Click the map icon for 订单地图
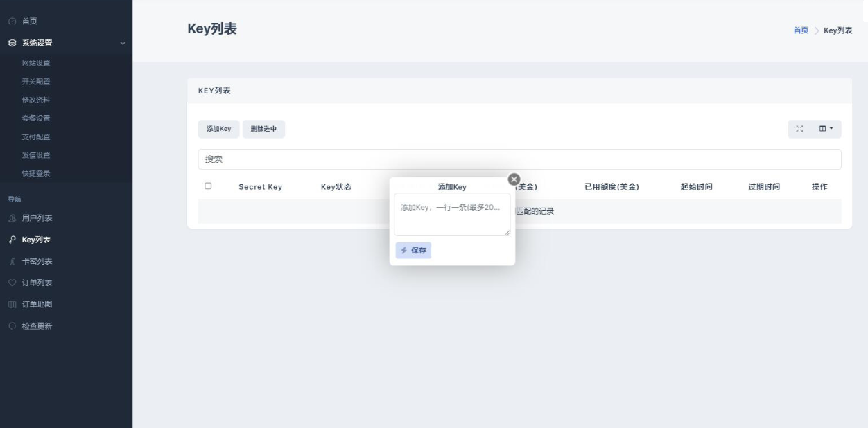Viewport: 868px width, 428px height. pos(12,304)
